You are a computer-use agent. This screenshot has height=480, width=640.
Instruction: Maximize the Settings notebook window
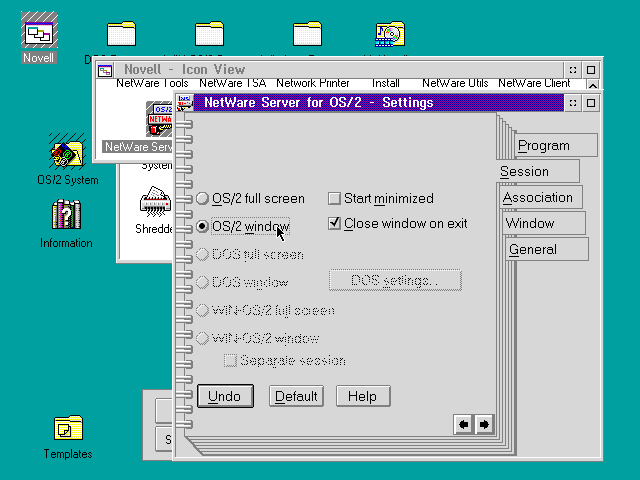tap(591, 103)
